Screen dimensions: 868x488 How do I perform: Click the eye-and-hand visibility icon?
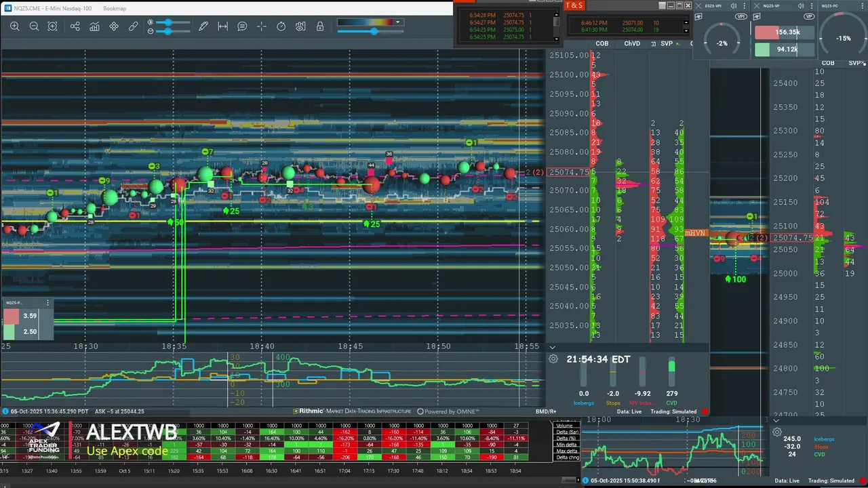pyautogui.click(x=300, y=26)
